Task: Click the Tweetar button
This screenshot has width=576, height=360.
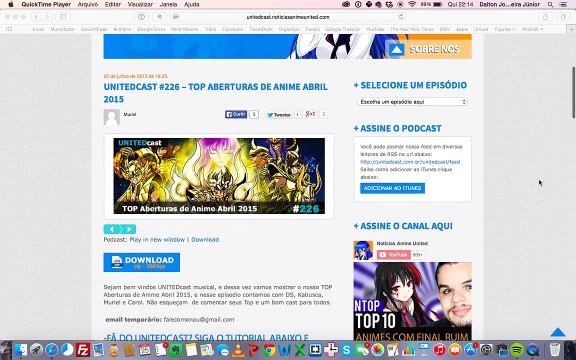Action: point(279,115)
